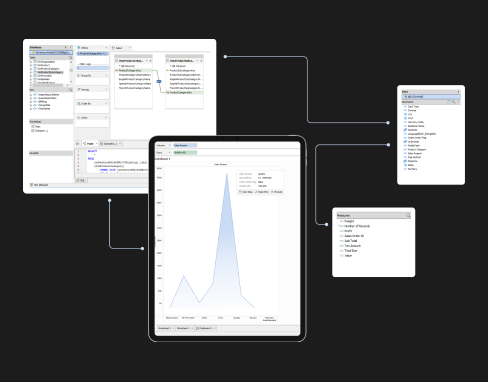This screenshot has height=382, width=488.
Task: Close the Worksheet 1 tab
Action: pos(173,328)
